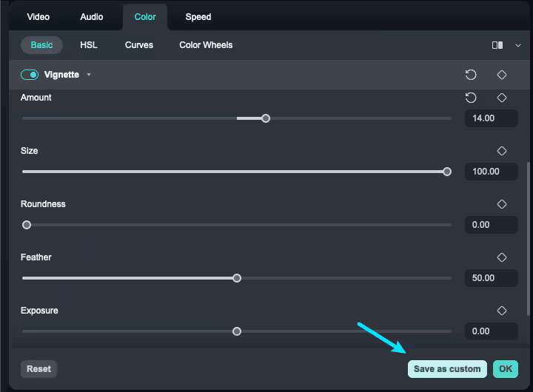Viewport: 533px width, 392px height.
Task: Expand the Vignette dropdown arrow
Action: click(x=89, y=75)
